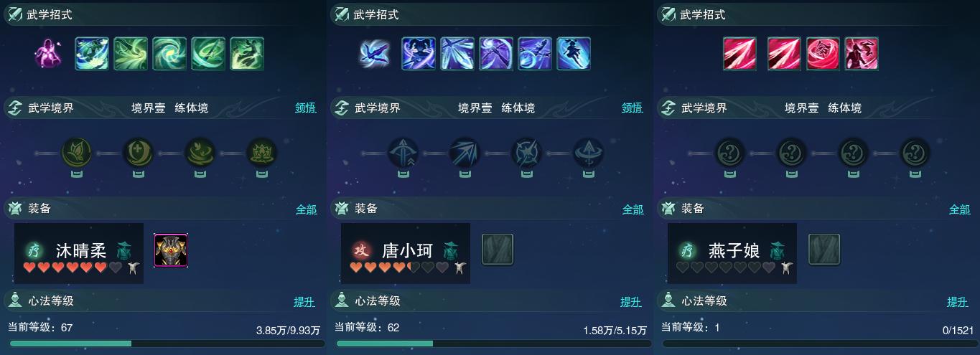Click the first locked swirl realm node
980x355 pixels.
[729, 153]
